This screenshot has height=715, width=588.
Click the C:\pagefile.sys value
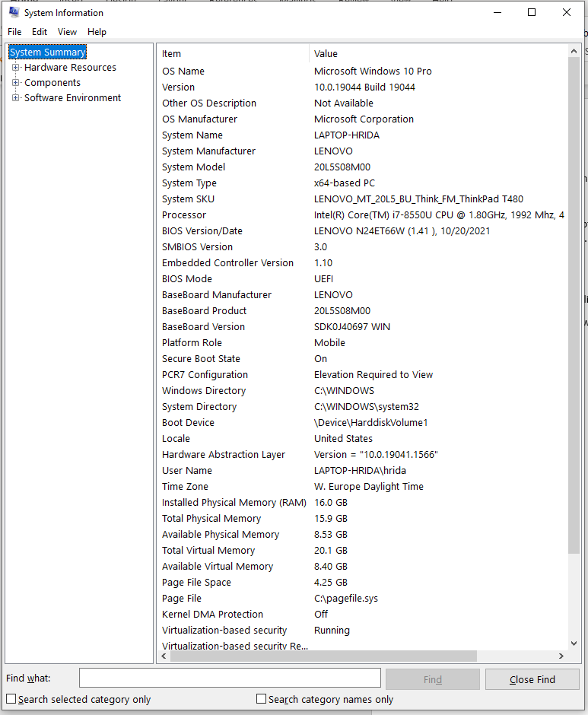[x=346, y=599]
